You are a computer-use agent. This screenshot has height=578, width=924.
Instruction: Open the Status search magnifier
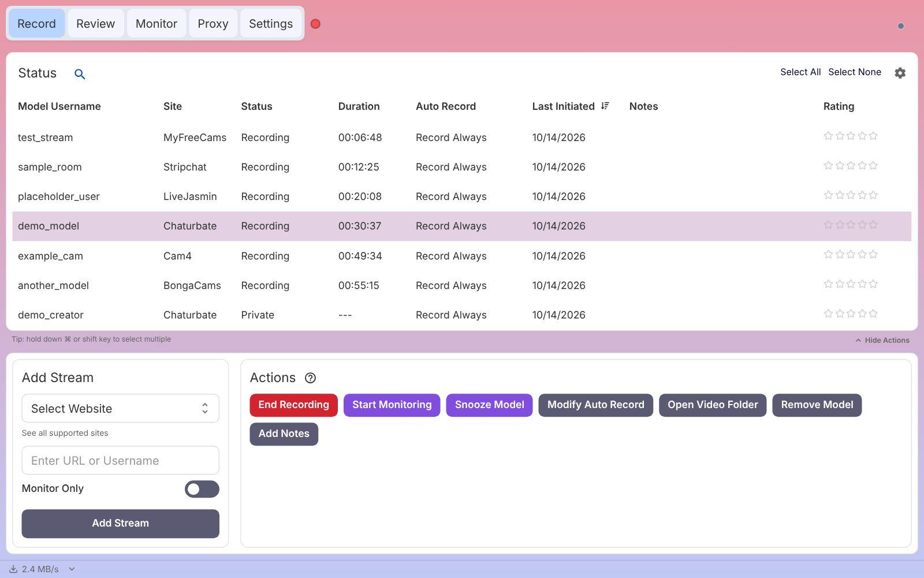click(x=80, y=74)
